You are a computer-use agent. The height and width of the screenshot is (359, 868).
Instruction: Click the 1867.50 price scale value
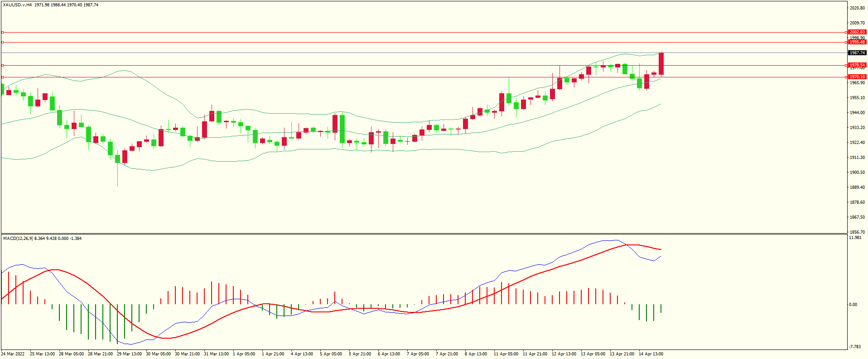click(x=857, y=217)
